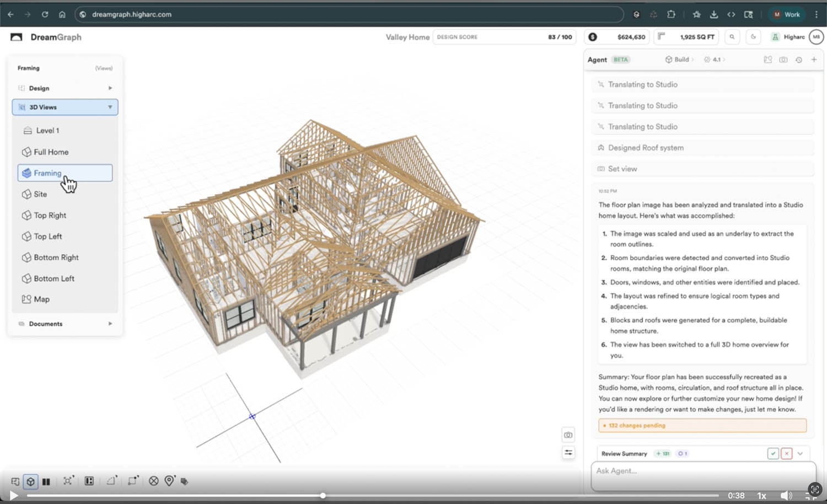Click the search magnifier icon in header
The image size is (827, 504).
click(732, 37)
